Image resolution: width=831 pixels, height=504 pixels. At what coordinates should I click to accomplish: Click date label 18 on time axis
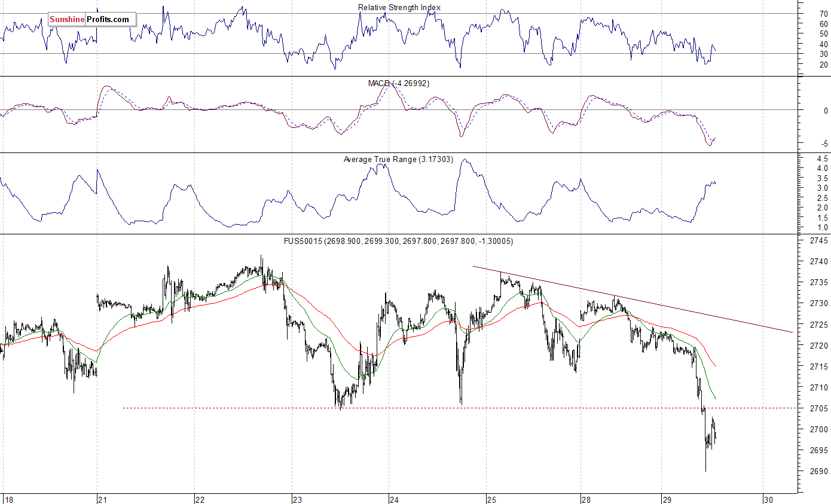8,499
